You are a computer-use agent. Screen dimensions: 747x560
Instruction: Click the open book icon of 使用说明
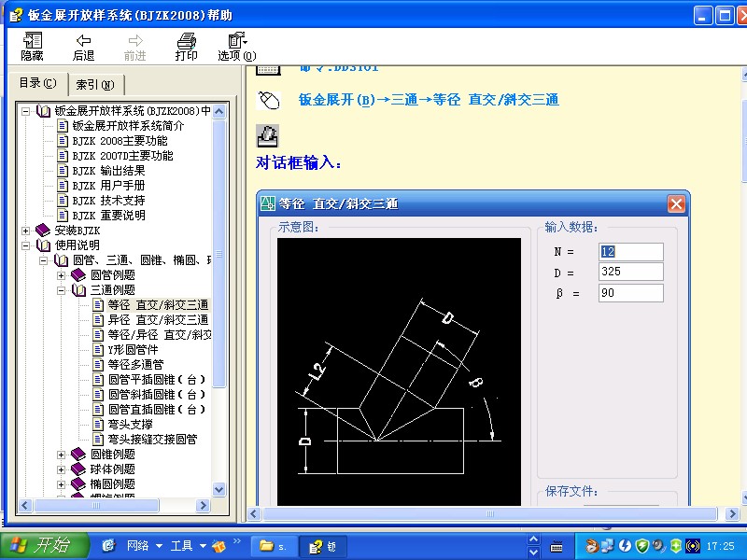43,245
